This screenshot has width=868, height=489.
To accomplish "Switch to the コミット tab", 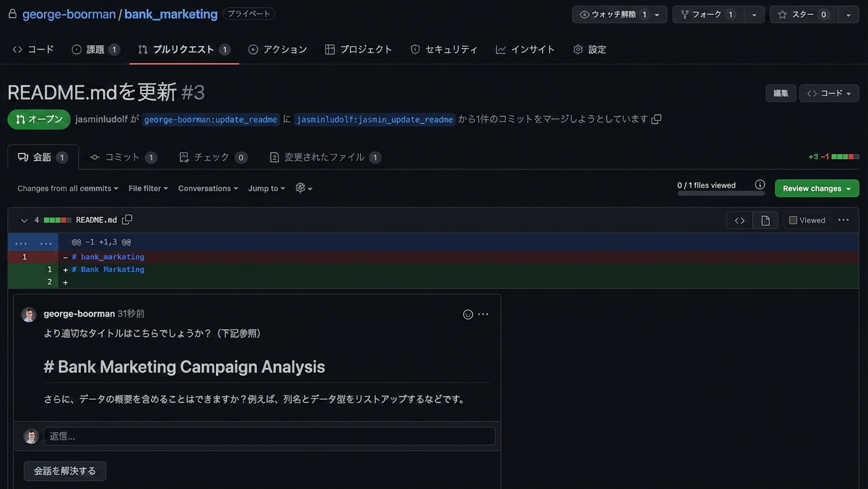I will 123,157.
